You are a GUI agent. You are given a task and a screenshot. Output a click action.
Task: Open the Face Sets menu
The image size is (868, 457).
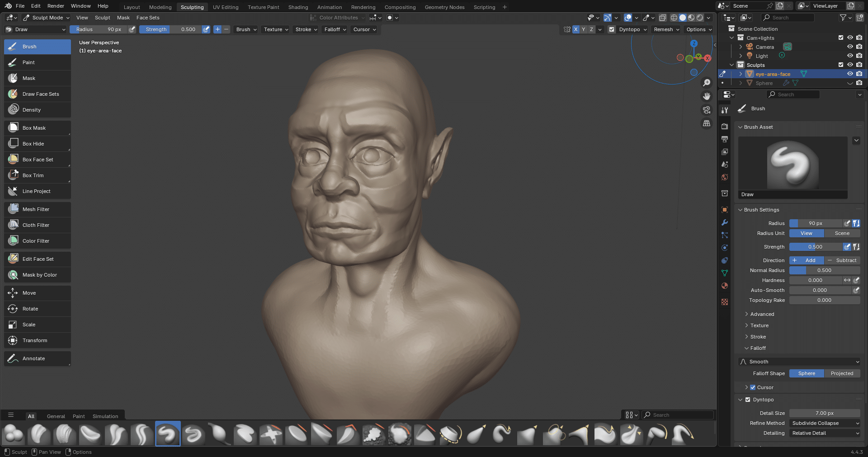(148, 18)
